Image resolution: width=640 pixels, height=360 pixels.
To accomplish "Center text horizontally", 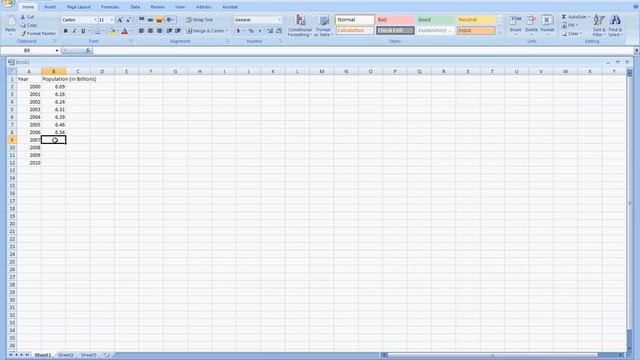I will pos(150,31).
